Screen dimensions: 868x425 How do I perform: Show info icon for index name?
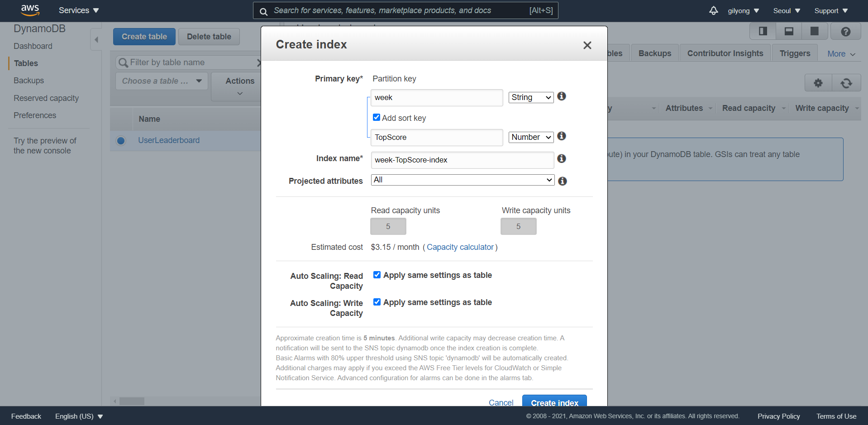562,158
